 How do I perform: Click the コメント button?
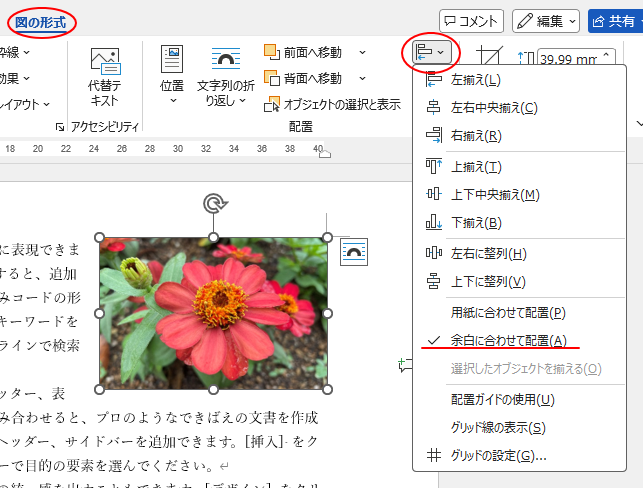(471, 21)
